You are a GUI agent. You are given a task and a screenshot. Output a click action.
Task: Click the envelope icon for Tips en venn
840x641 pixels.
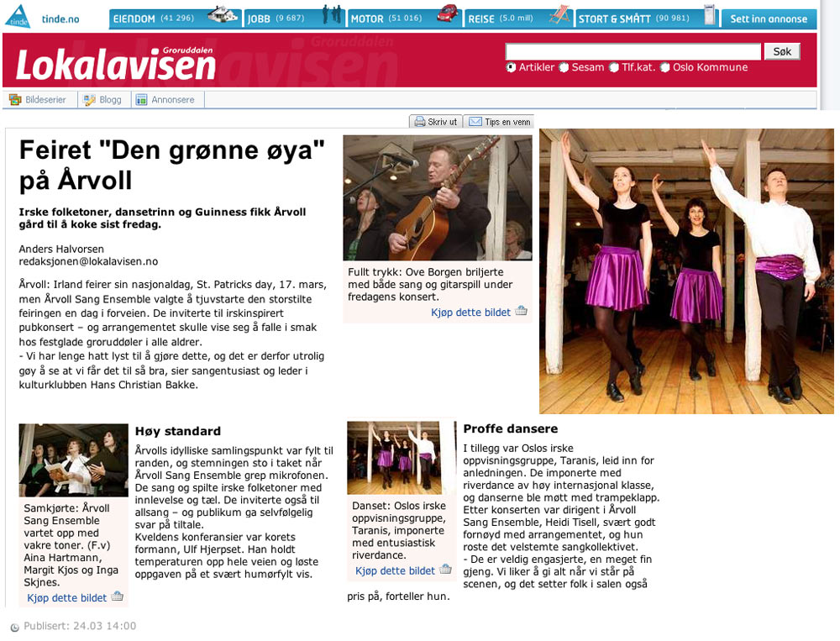(x=475, y=122)
